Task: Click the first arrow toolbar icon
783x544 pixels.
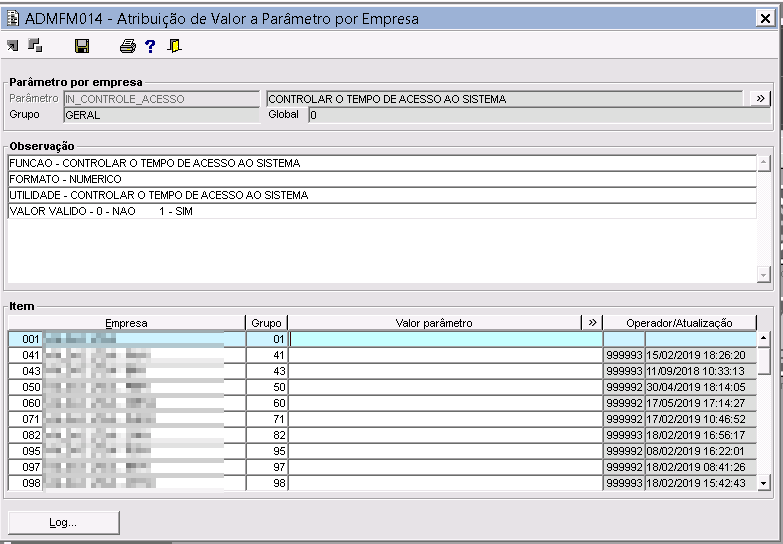Action: (x=12, y=46)
